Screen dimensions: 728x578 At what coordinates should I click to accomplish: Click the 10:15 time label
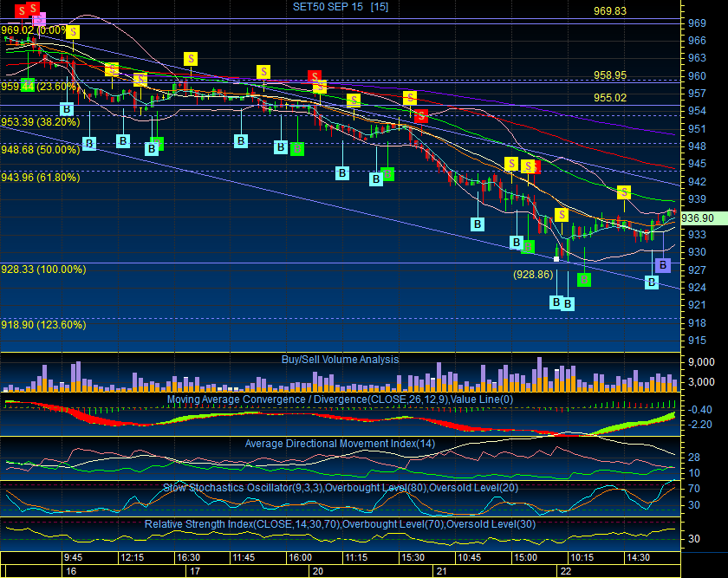coord(582,557)
